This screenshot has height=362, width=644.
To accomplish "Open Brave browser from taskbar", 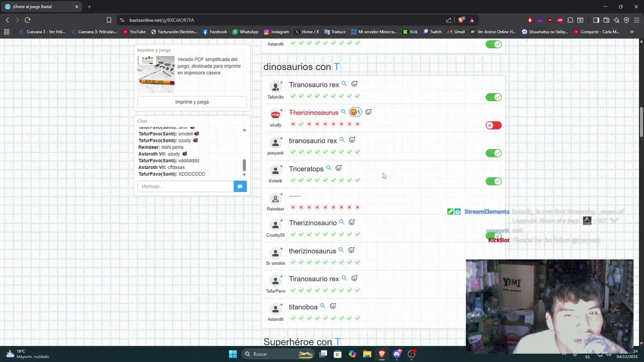I will tap(382, 354).
